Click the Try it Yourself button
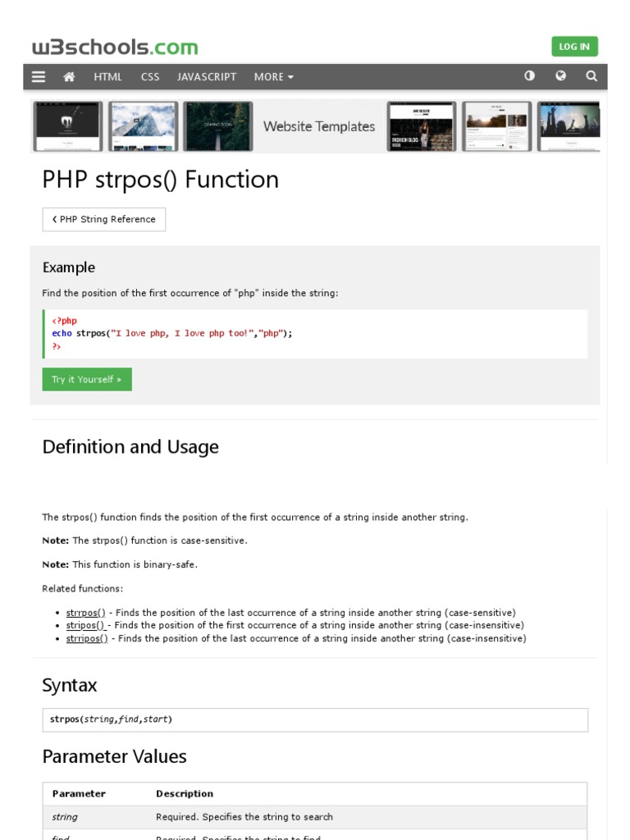The width and height of the screenshot is (630, 840). 87,379
